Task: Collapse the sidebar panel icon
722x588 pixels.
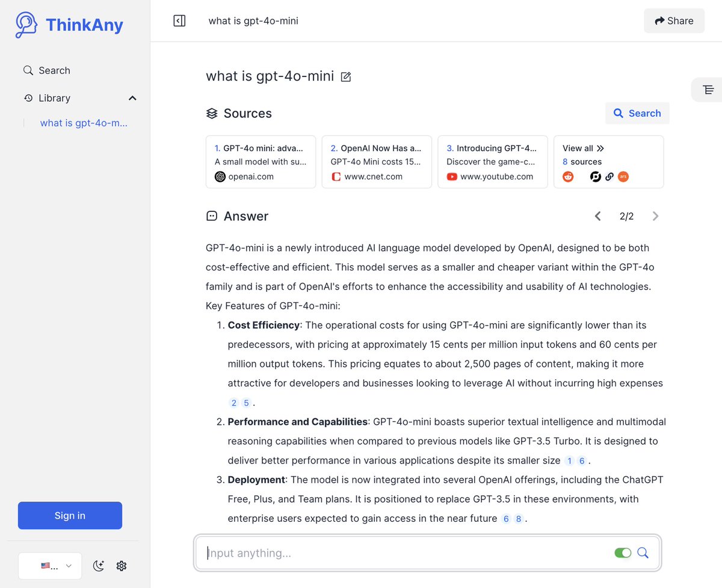Action: [x=179, y=21]
